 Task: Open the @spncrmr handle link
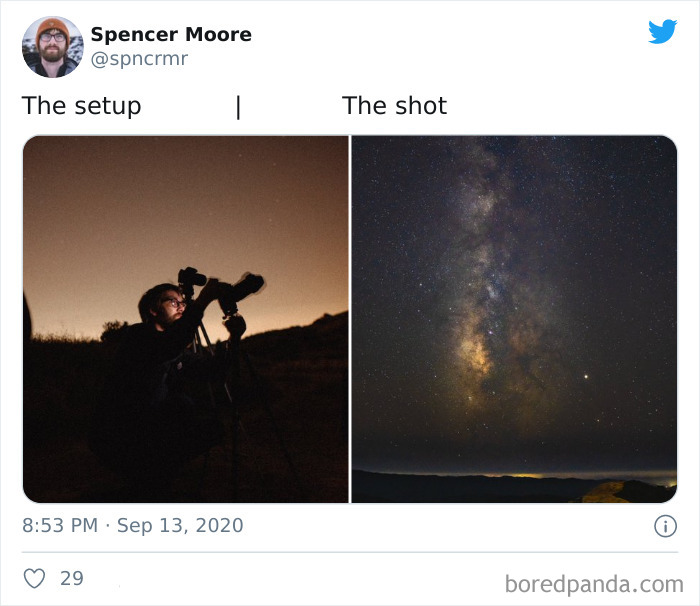[139, 59]
